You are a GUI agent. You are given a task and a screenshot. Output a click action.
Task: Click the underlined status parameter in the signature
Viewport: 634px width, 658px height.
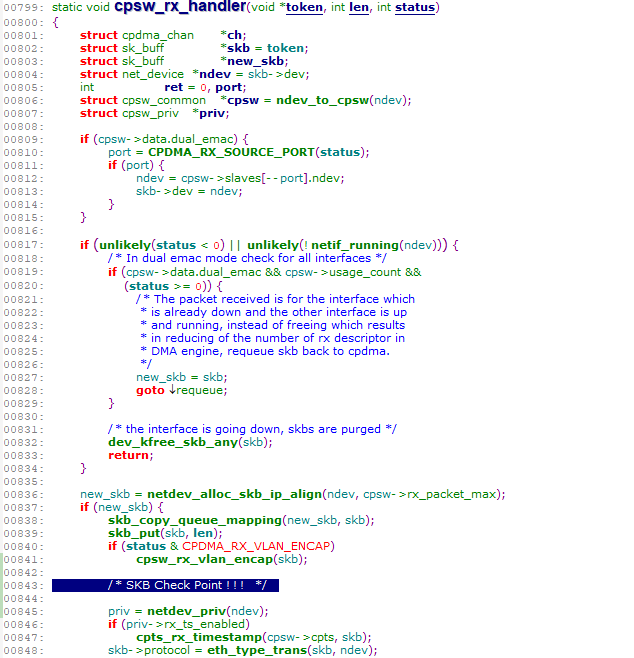tap(415, 8)
